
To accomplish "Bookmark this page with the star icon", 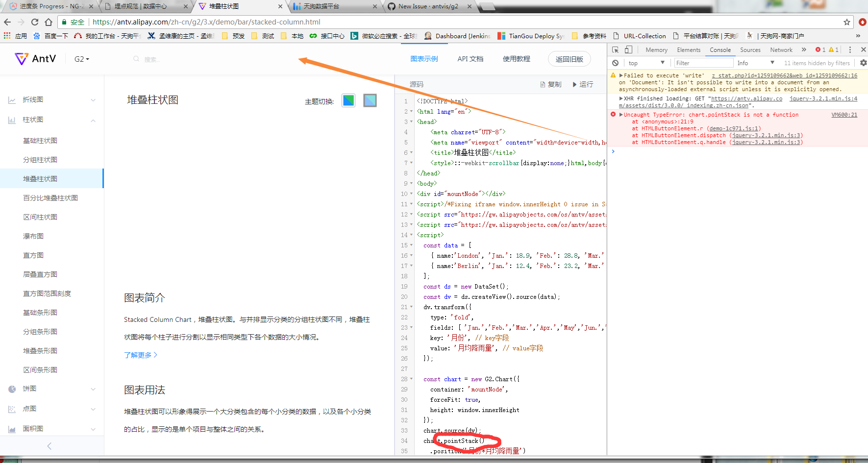I will pos(846,22).
